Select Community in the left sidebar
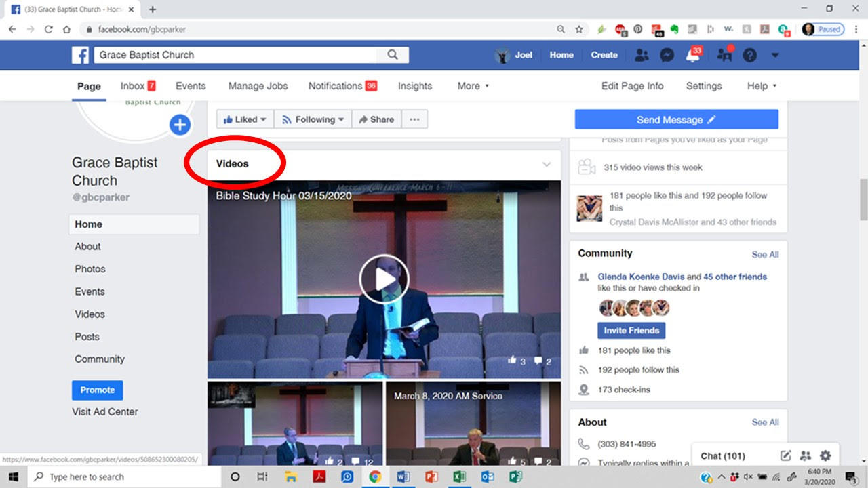Viewport: 868px width, 488px height. point(100,359)
